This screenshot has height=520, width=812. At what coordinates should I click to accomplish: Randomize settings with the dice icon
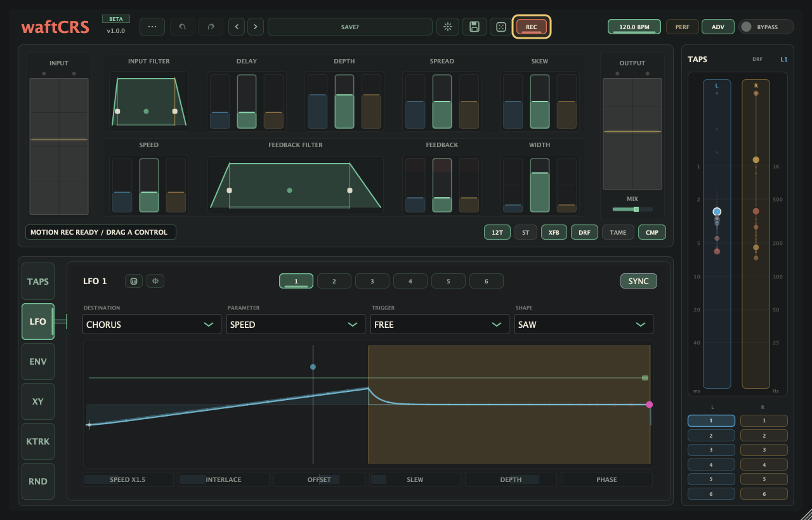[x=501, y=27]
